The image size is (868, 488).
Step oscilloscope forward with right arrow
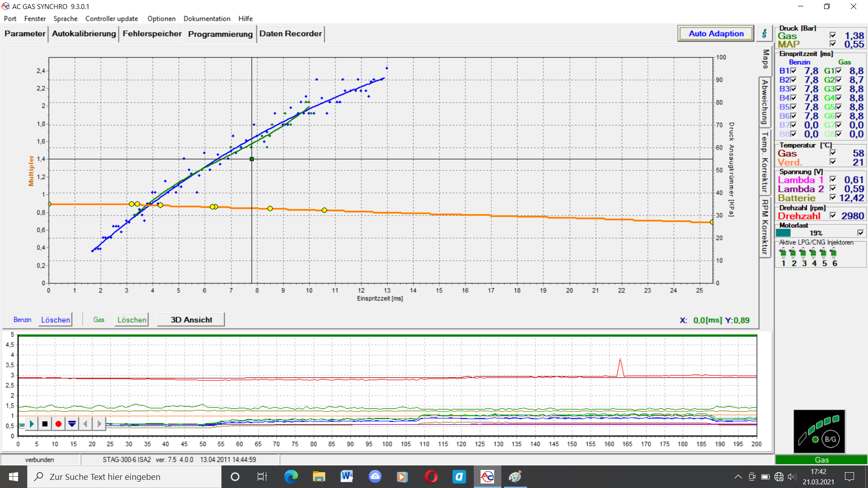point(99,424)
